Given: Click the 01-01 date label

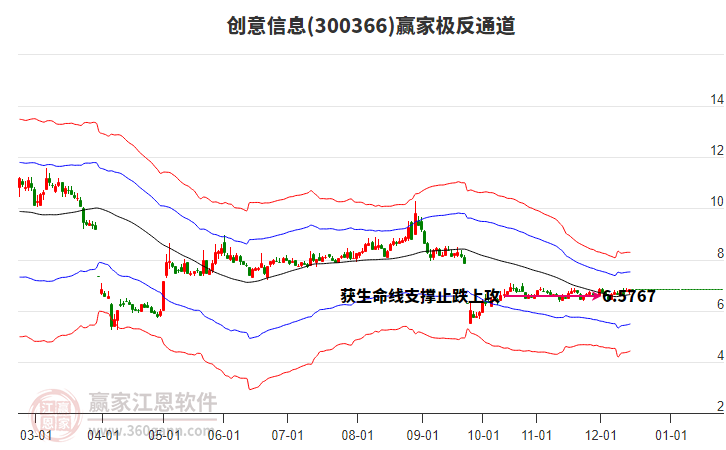Looking at the screenshot, I should pyautogui.click(x=671, y=436).
